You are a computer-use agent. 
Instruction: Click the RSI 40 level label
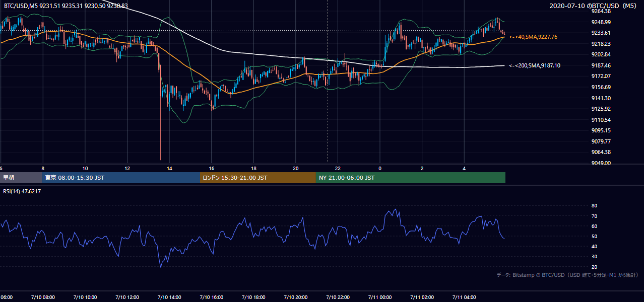click(x=594, y=246)
